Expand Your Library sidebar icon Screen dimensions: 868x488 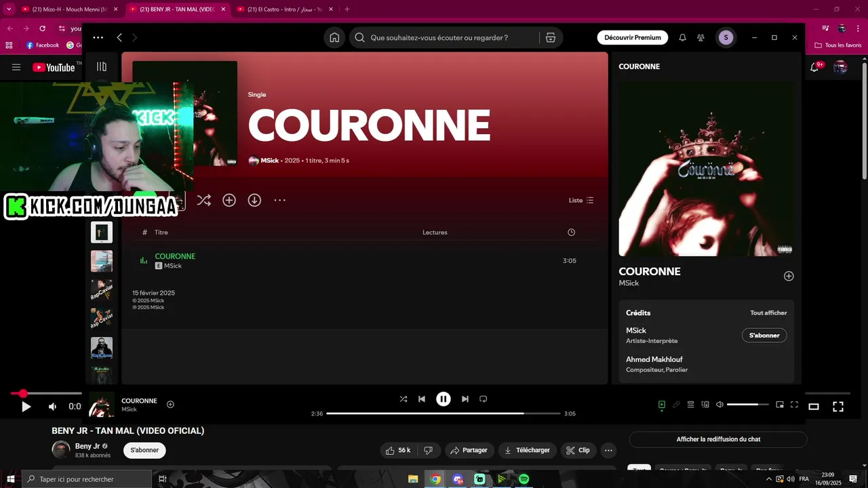click(102, 66)
